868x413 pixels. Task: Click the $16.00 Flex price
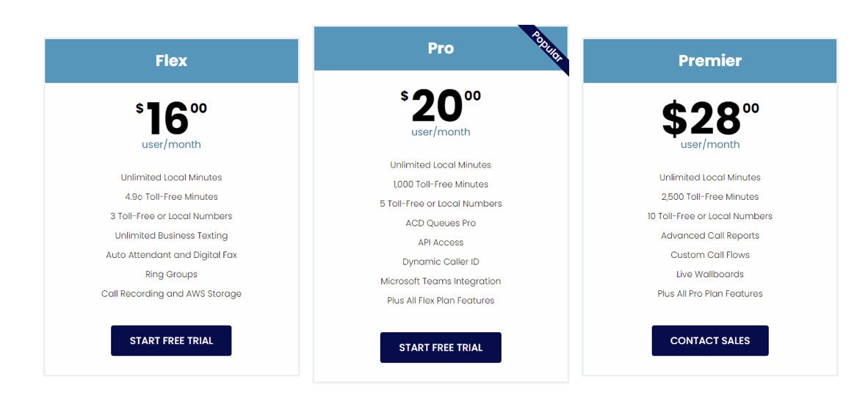coord(171,117)
